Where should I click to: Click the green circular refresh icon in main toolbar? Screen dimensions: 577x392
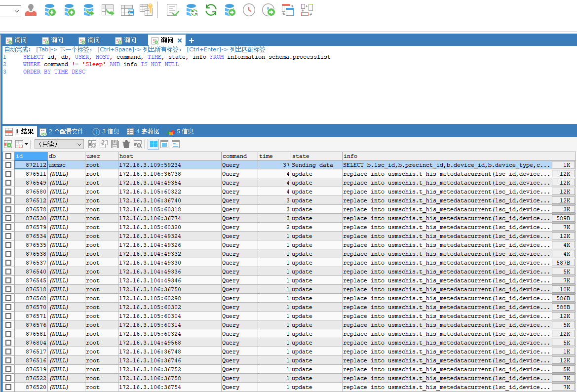(211, 9)
